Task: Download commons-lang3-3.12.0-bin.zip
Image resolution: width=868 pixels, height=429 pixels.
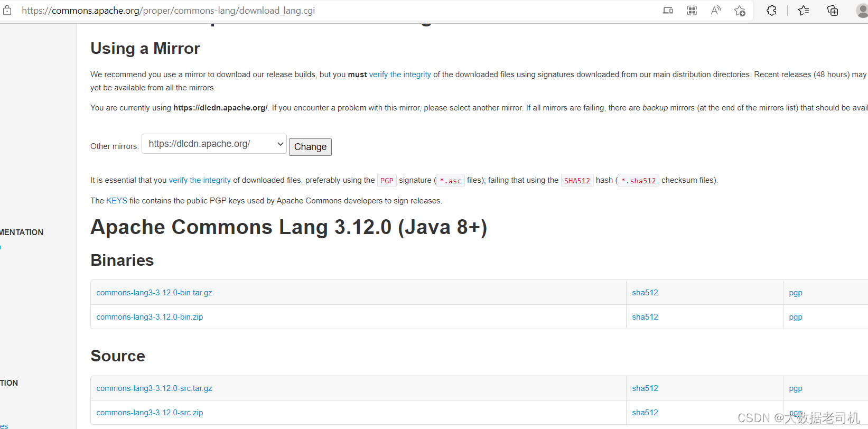Action: click(x=150, y=317)
